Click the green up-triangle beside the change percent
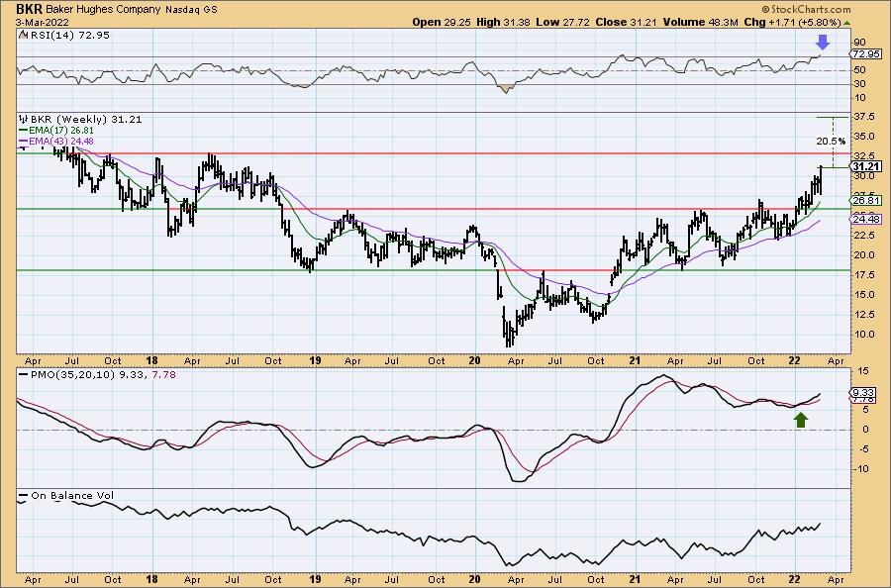This screenshot has width=891, height=588. (846, 23)
